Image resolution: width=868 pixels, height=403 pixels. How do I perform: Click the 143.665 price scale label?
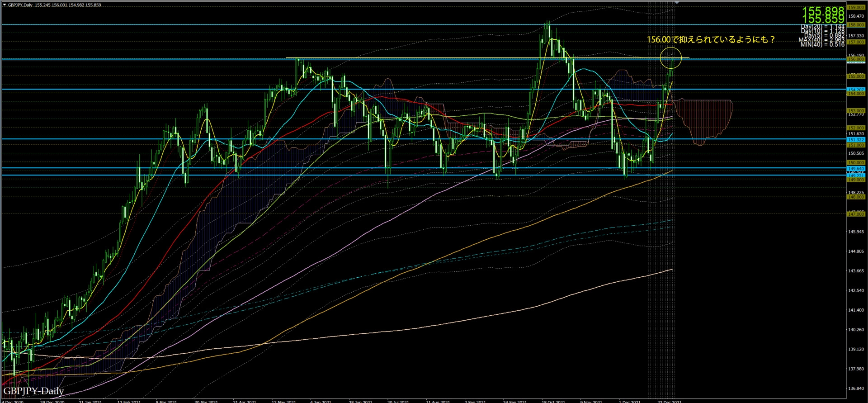coord(855,271)
